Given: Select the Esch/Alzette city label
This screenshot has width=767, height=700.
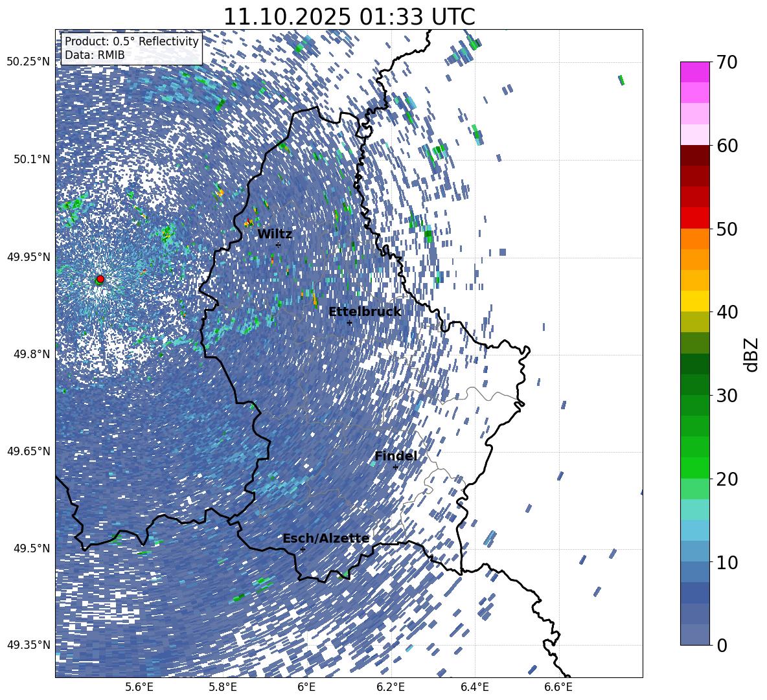Looking at the screenshot, I should point(326,539).
